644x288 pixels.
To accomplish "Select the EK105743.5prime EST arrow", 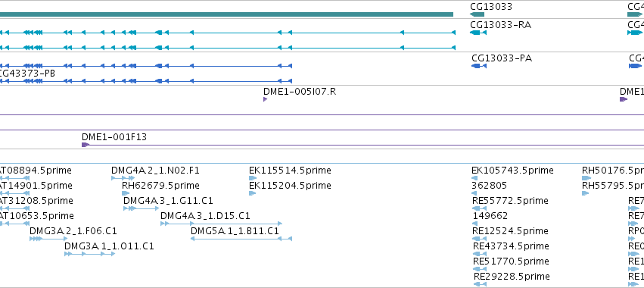I will [474, 178].
